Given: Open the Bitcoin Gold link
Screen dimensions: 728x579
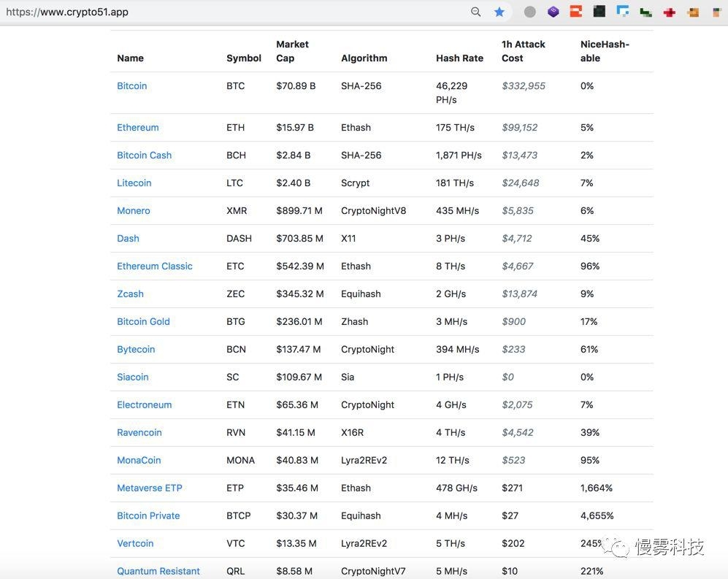Looking at the screenshot, I should (x=143, y=322).
